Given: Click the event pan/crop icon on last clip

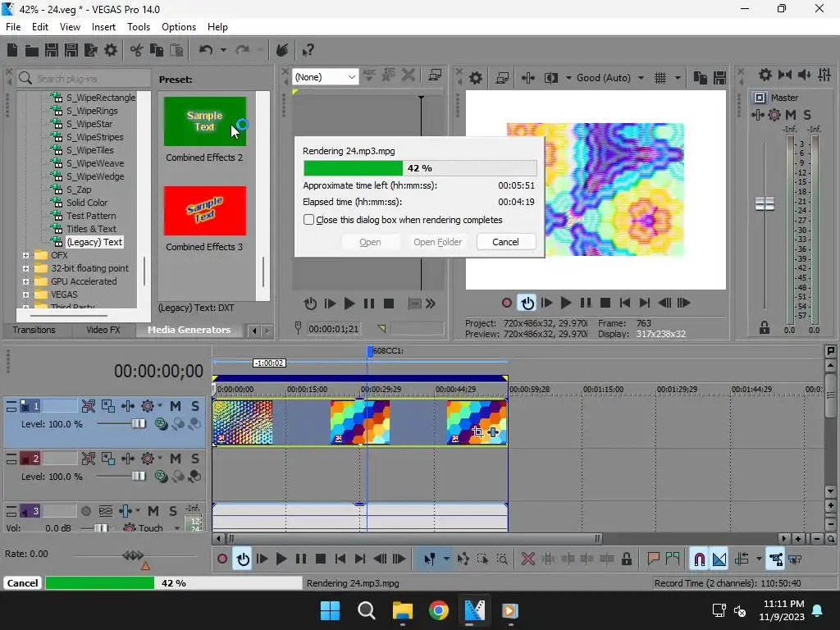Looking at the screenshot, I should 478,431.
